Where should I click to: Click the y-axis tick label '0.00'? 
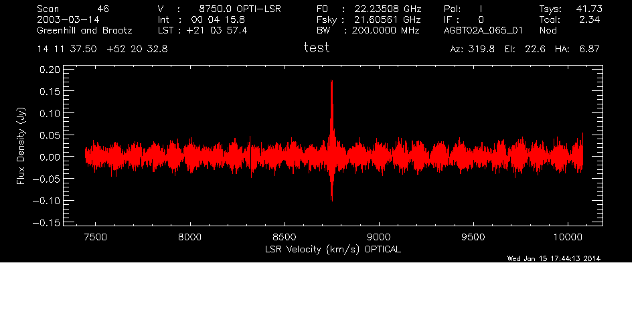[x=50, y=157]
